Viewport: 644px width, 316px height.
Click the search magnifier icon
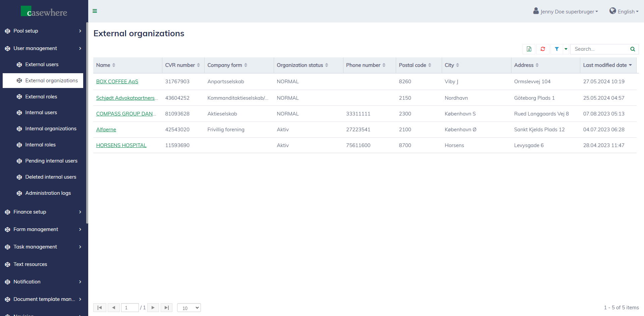click(x=633, y=49)
